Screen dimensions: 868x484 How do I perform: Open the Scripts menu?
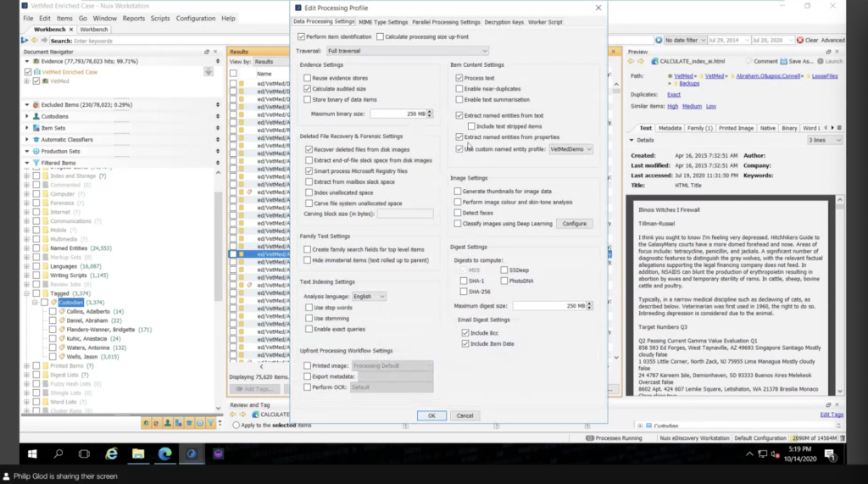pyautogui.click(x=160, y=19)
